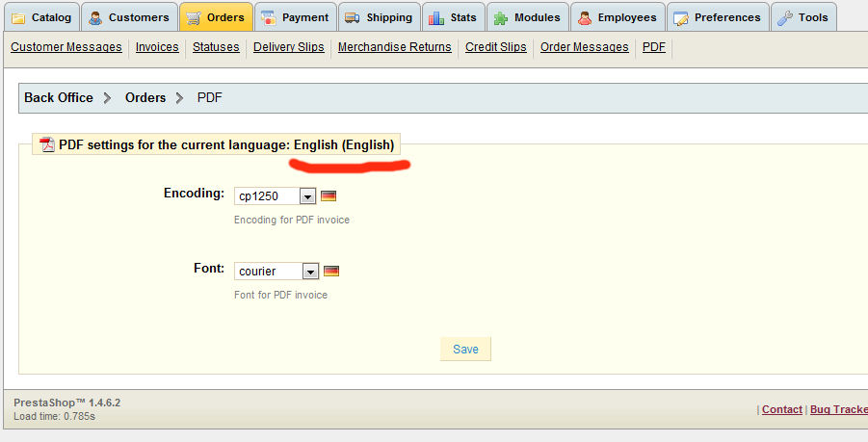Click Orders in the breadcrumb
Screen dimensions: 868x442
tap(145, 98)
